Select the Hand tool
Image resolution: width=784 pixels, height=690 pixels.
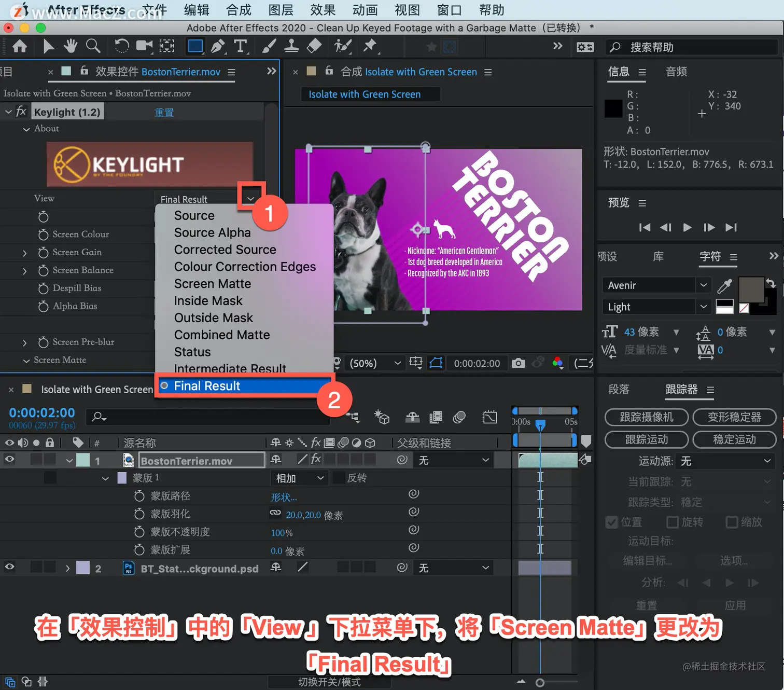pos(71,47)
